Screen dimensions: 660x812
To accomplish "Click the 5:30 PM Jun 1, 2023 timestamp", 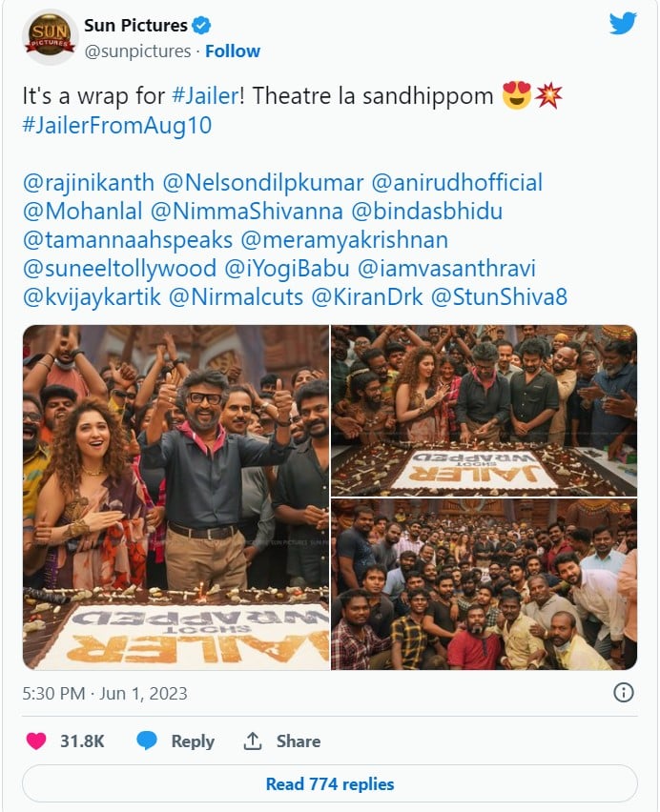I will click(105, 693).
